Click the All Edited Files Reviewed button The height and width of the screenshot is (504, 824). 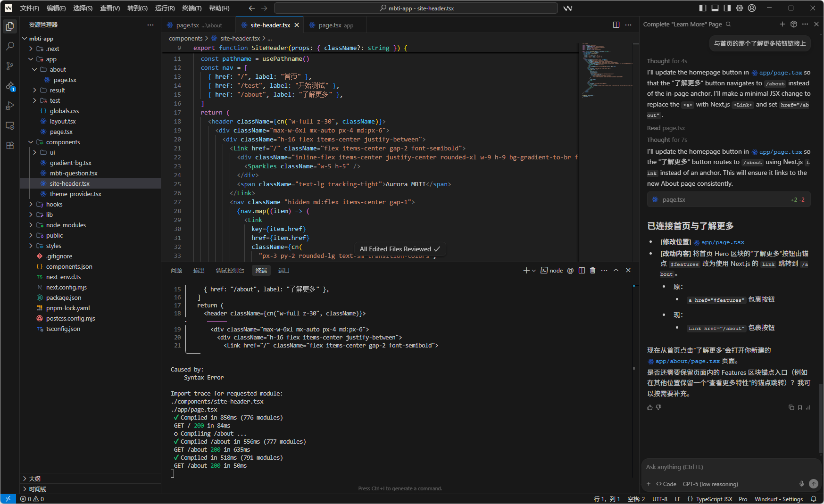pos(400,249)
